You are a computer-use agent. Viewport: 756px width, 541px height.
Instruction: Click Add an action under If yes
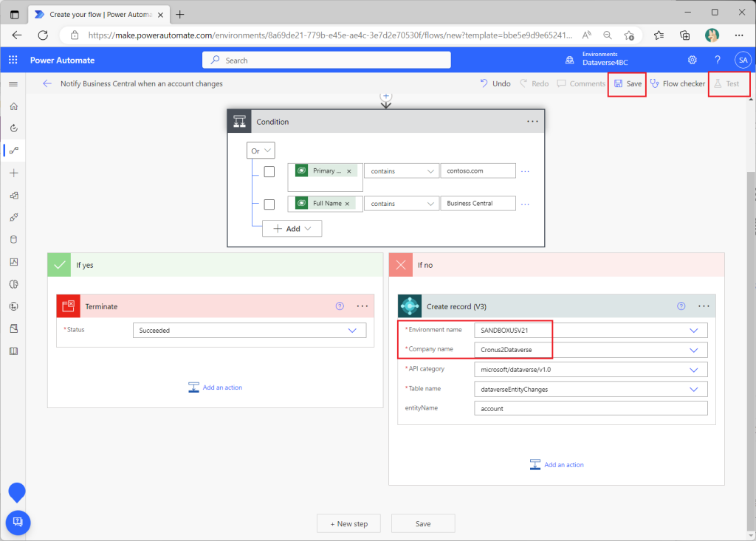point(215,387)
